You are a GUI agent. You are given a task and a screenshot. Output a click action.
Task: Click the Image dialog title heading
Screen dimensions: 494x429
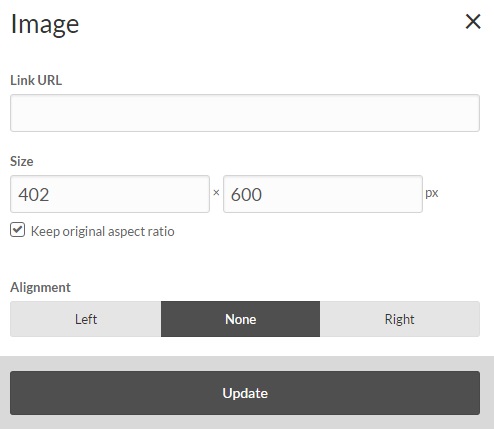(x=45, y=24)
